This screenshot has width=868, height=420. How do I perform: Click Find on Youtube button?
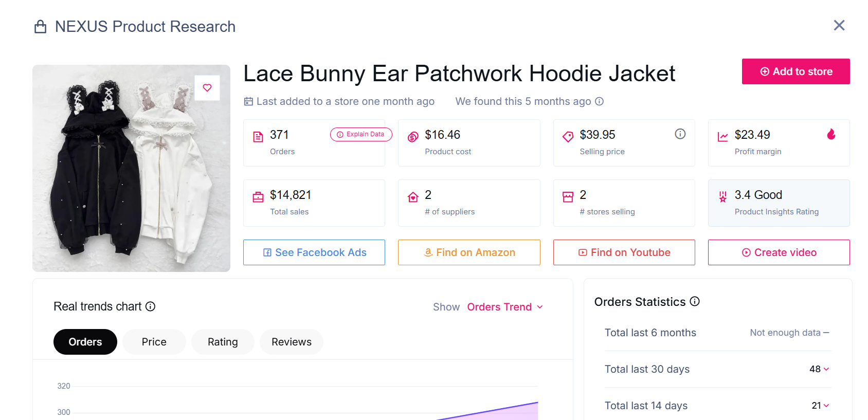point(624,252)
